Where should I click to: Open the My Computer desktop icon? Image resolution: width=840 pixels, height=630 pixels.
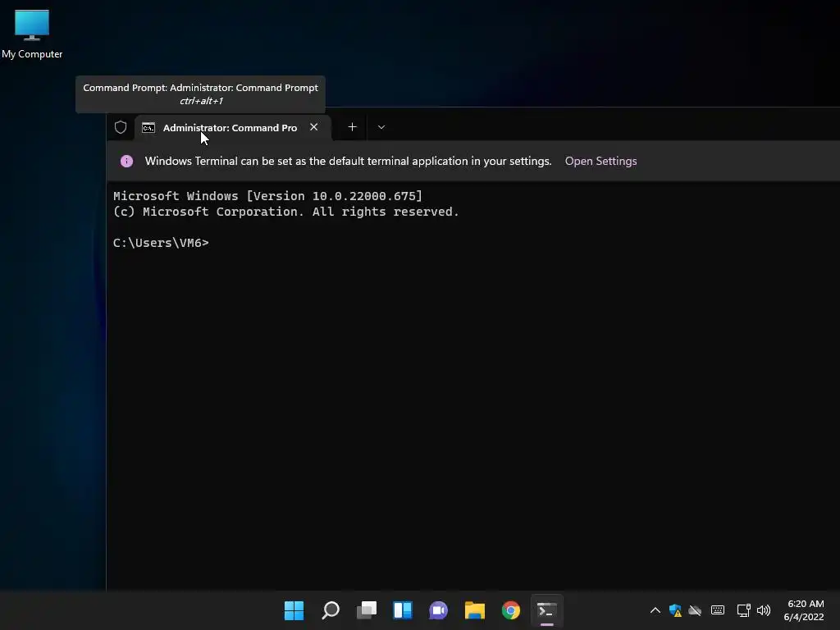tap(32, 33)
